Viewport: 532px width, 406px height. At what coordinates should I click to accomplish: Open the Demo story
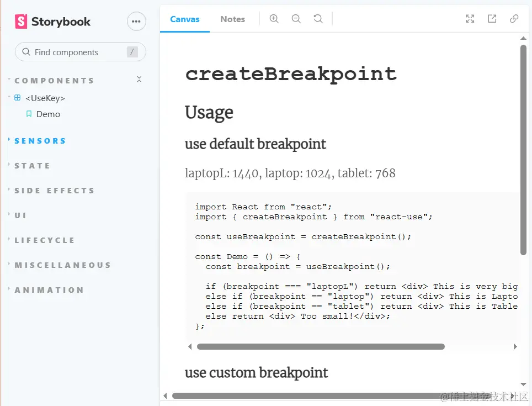(x=48, y=114)
